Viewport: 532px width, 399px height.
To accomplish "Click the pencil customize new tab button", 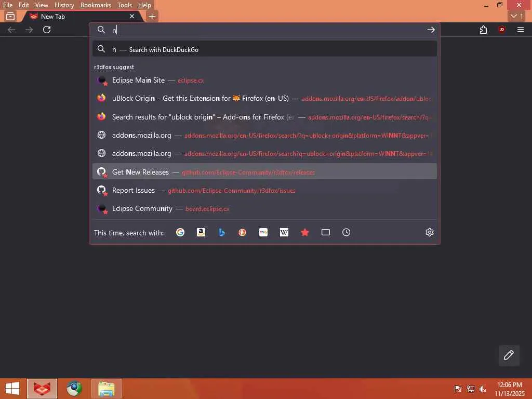I will 509,355.
